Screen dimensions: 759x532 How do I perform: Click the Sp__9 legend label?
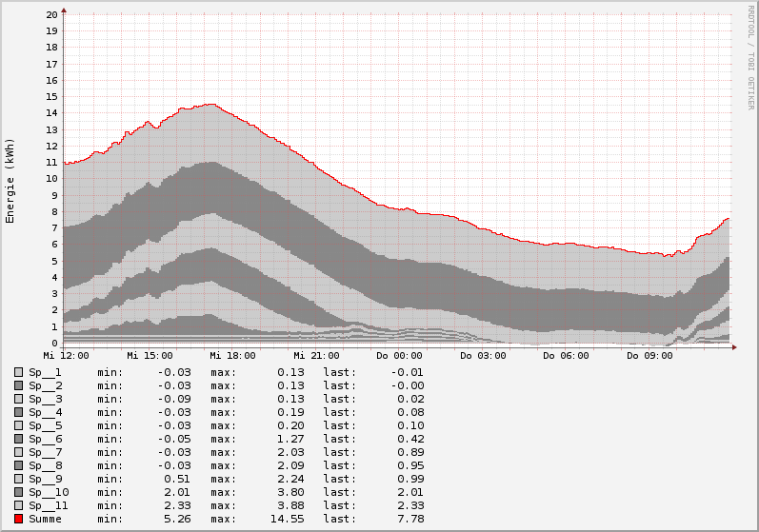point(45,479)
